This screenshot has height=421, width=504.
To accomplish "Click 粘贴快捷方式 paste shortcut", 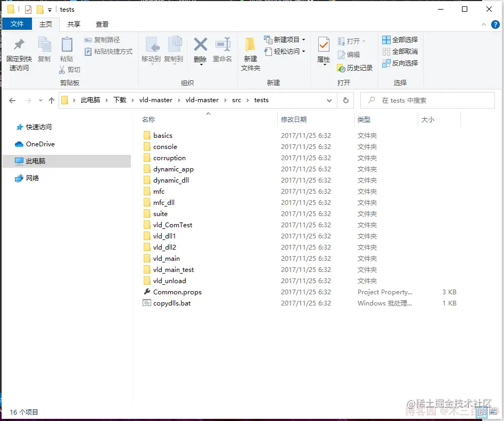I will [109, 52].
